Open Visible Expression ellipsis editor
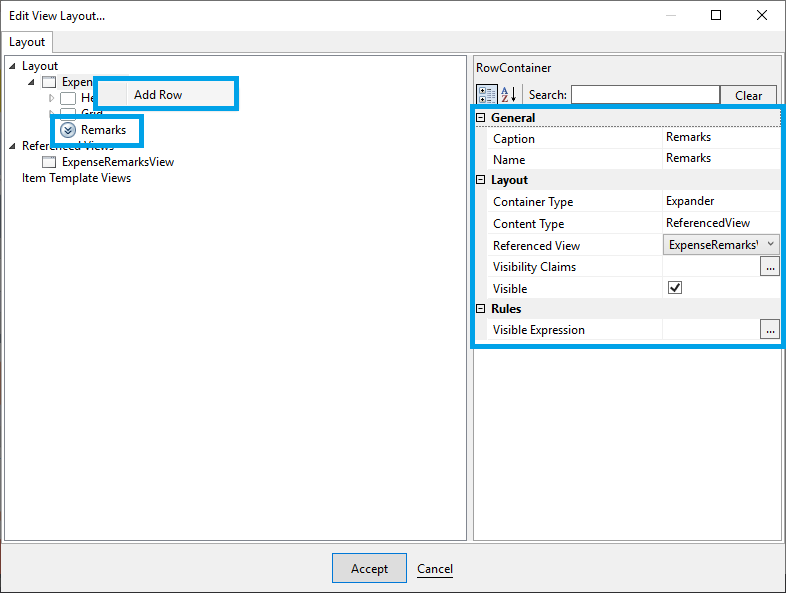 click(x=770, y=329)
